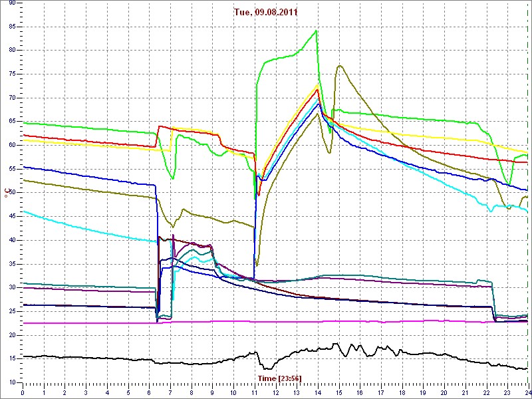Select the '45' temperature axis label
The height and width of the screenshot is (399, 532).
pyautogui.click(x=11, y=217)
